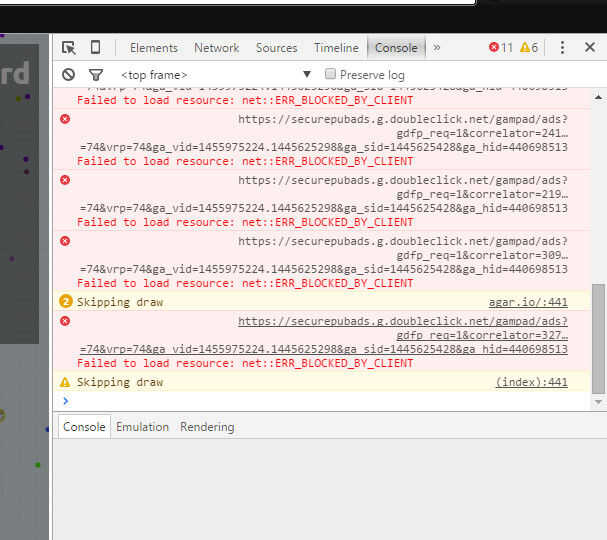Open the Emulation drawer tab

[x=142, y=427]
